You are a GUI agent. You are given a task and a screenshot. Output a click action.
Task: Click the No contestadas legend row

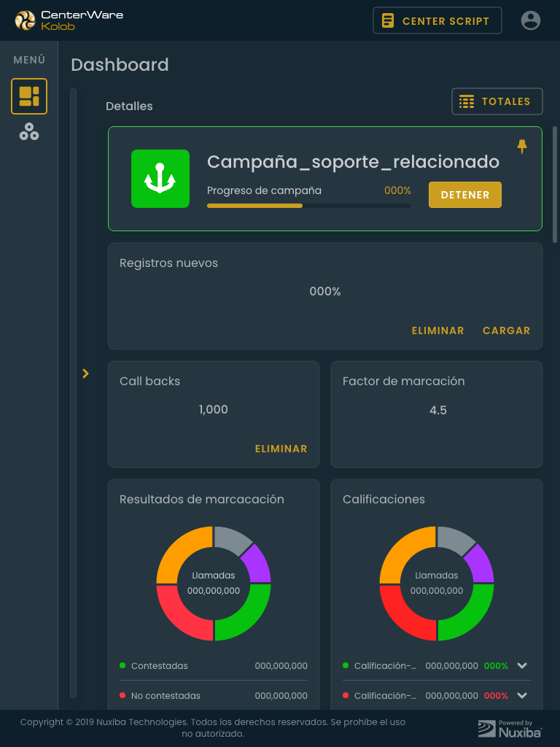tap(214, 696)
